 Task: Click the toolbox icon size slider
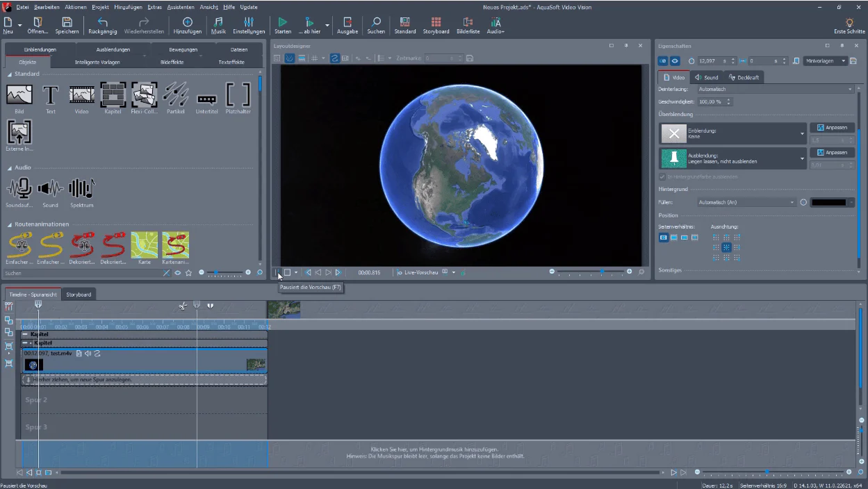(224, 272)
